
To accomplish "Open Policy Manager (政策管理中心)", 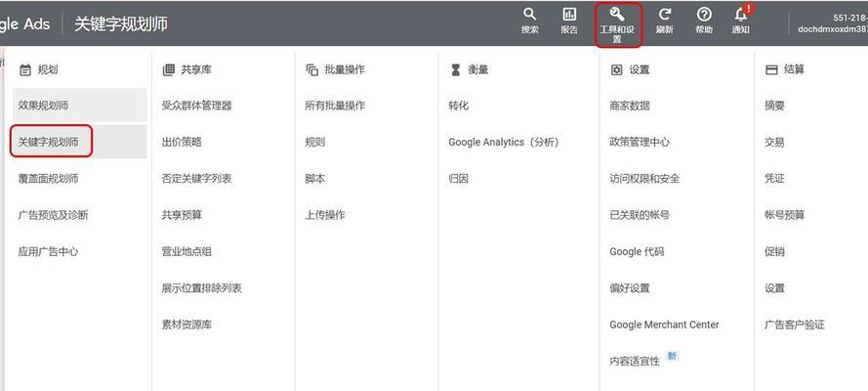I will (640, 142).
